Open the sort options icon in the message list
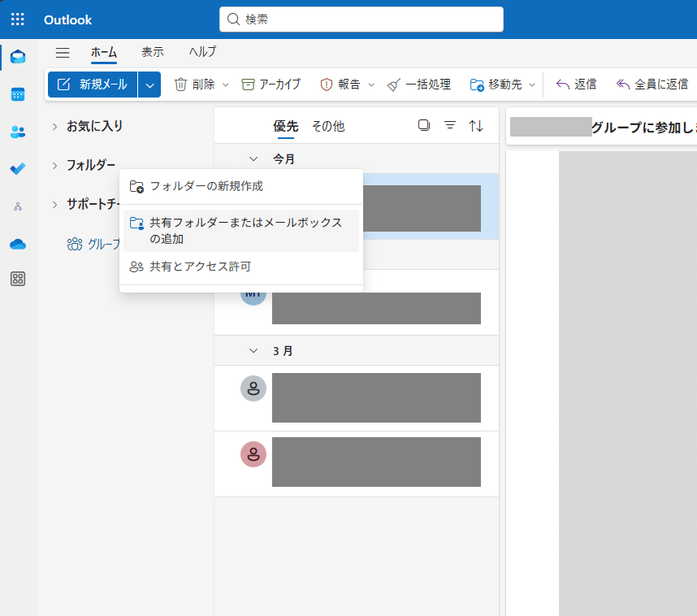The height and width of the screenshot is (616, 697). (x=476, y=125)
